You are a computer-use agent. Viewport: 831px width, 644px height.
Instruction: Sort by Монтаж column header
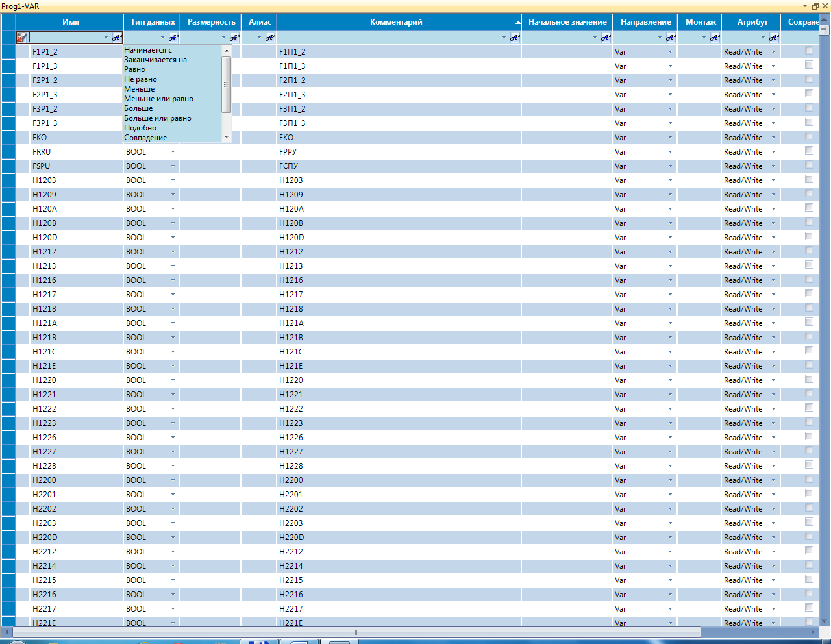click(700, 22)
